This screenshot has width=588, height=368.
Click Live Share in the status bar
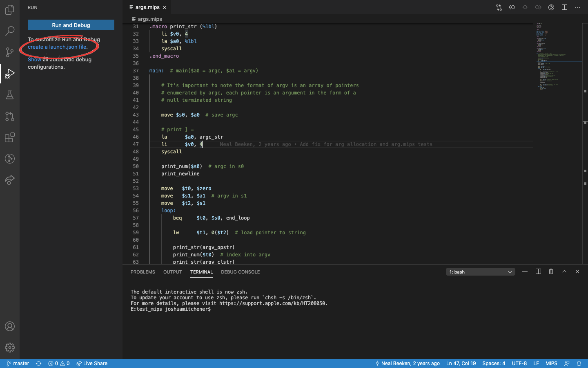pos(92,364)
